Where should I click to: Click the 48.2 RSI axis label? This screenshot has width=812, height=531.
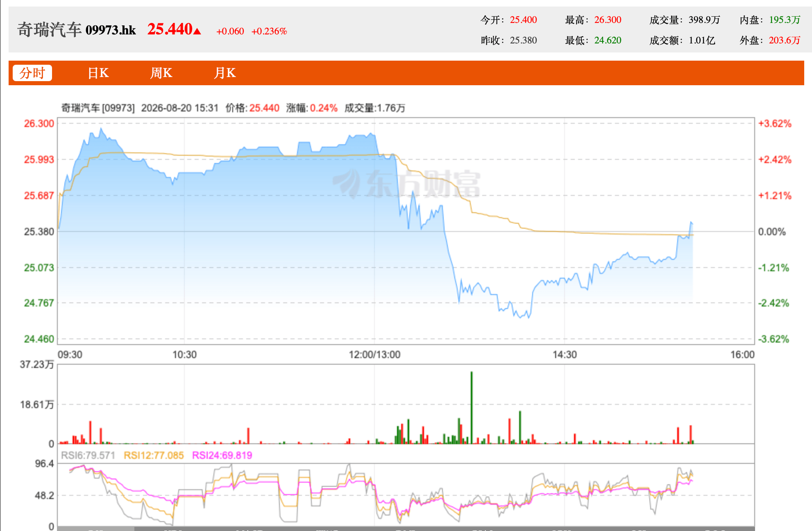[44, 495]
